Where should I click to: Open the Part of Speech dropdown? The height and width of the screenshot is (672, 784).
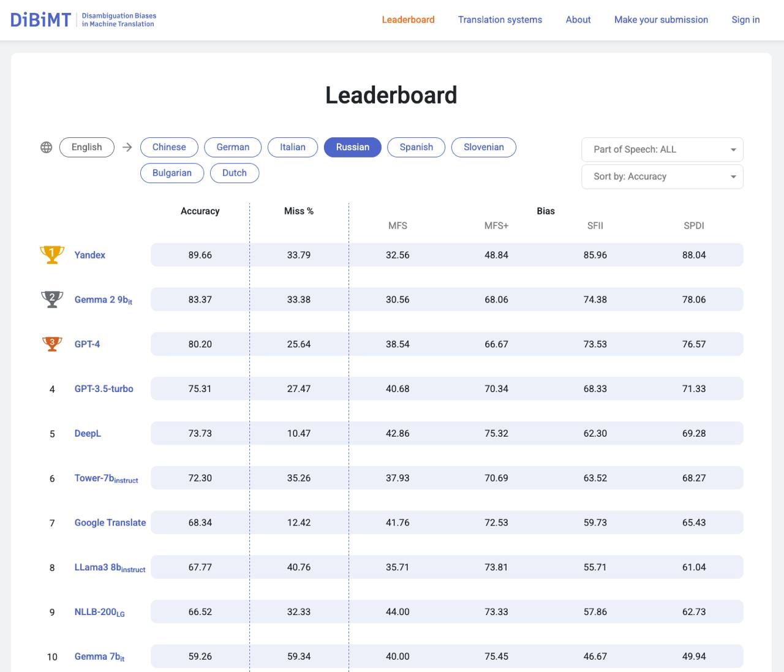pos(662,149)
